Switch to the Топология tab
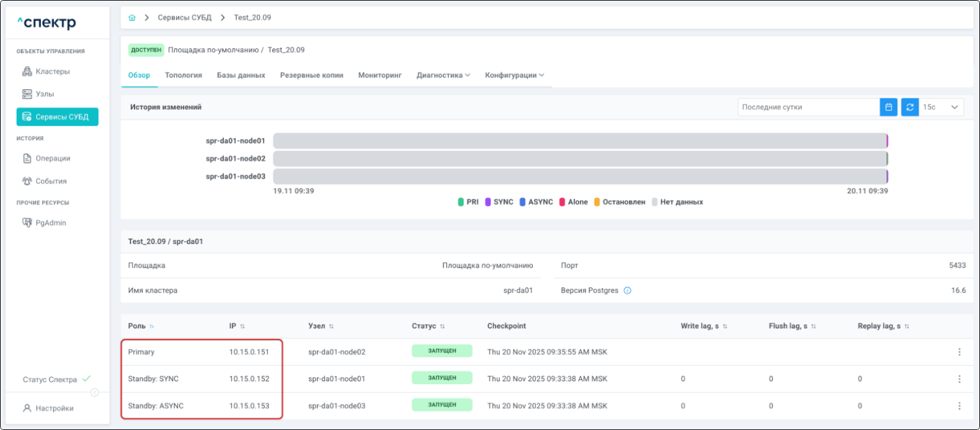This screenshot has width=980, height=430. pos(183,76)
